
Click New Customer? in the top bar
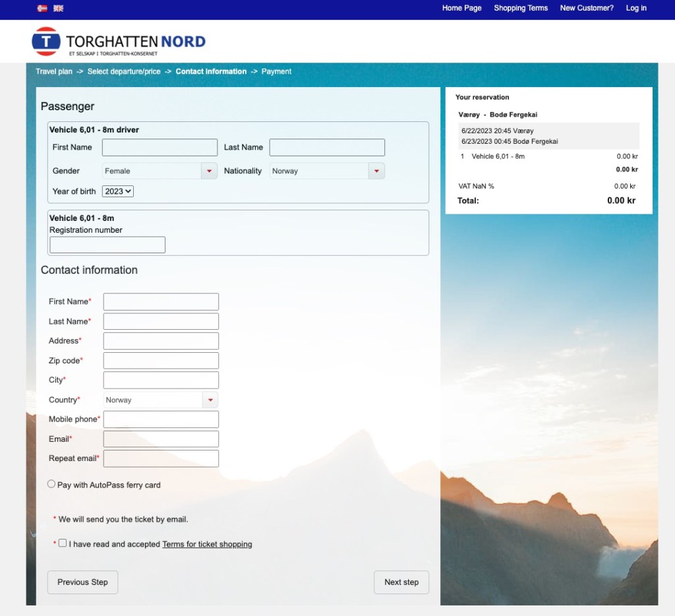click(587, 9)
